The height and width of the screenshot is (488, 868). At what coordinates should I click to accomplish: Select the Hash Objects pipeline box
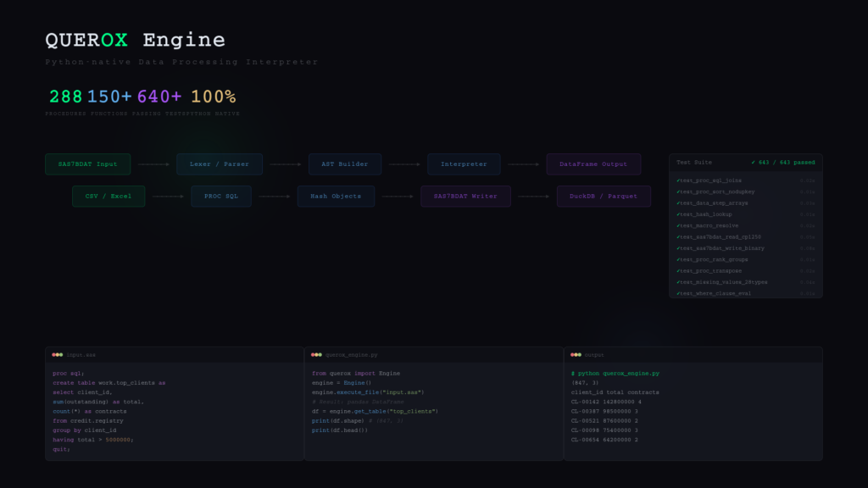coord(336,197)
